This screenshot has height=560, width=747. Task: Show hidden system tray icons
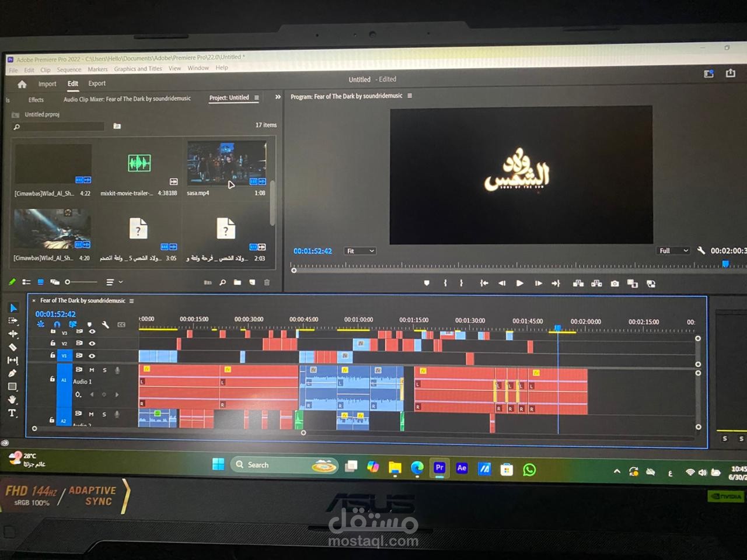click(617, 471)
